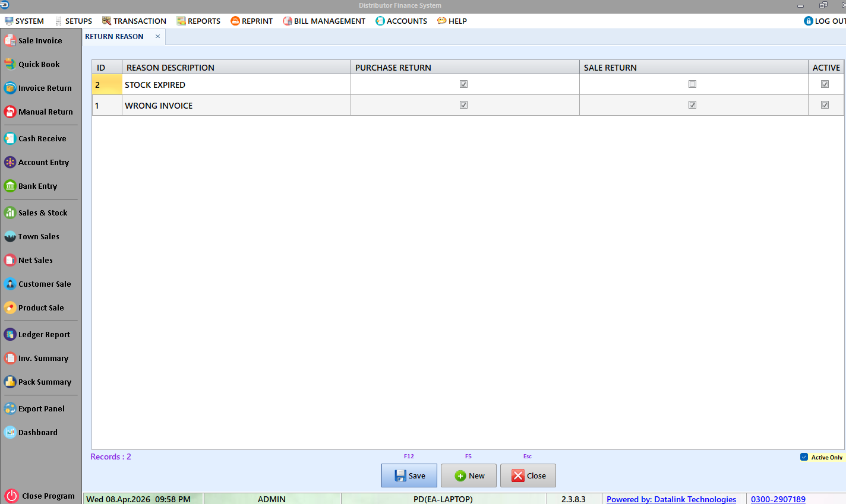This screenshot has width=846, height=504.
Task: Toggle Sale Return for STOCK EXPIRED
Action: pos(693,84)
